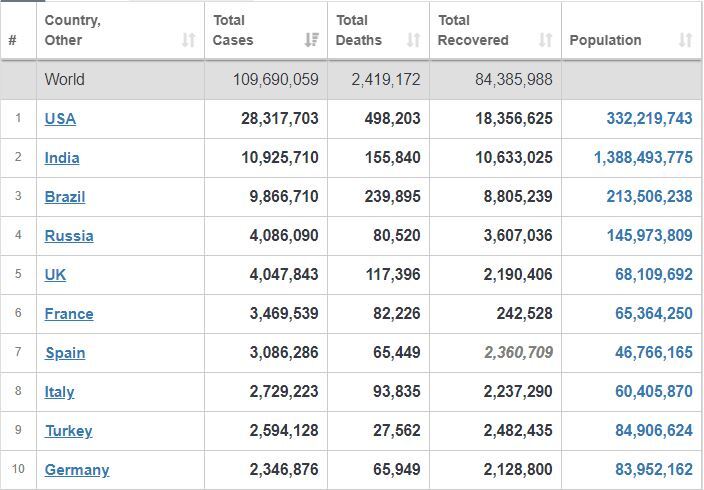
Task: Select World total cases 109,690,059
Action: pyautogui.click(x=276, y=79)
